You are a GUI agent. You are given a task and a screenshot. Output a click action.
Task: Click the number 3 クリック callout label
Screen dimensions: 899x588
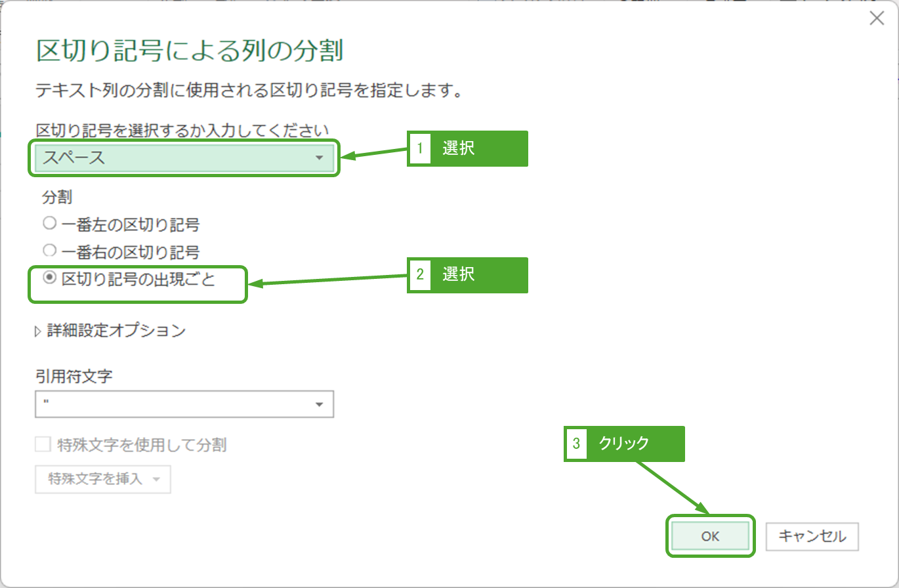point(624,444)
